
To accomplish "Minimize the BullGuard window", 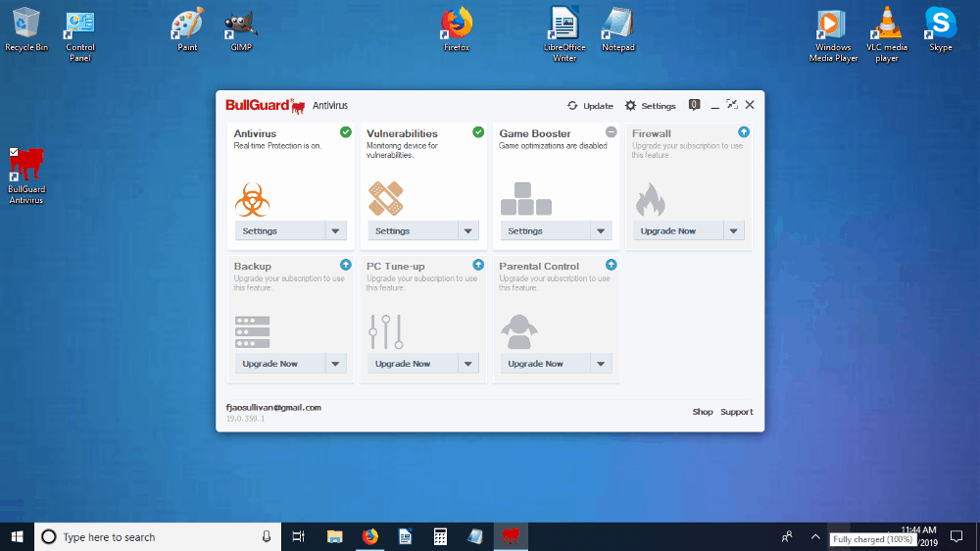I will [714, 106].
